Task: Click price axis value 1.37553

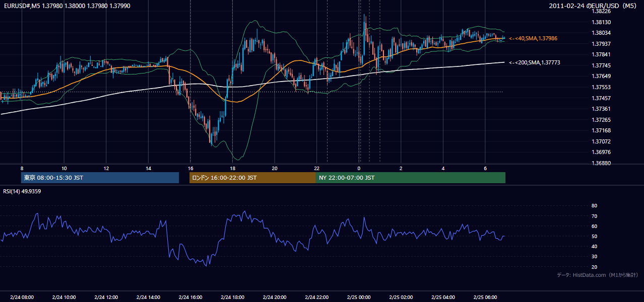Action: click(x=601, y=87)
